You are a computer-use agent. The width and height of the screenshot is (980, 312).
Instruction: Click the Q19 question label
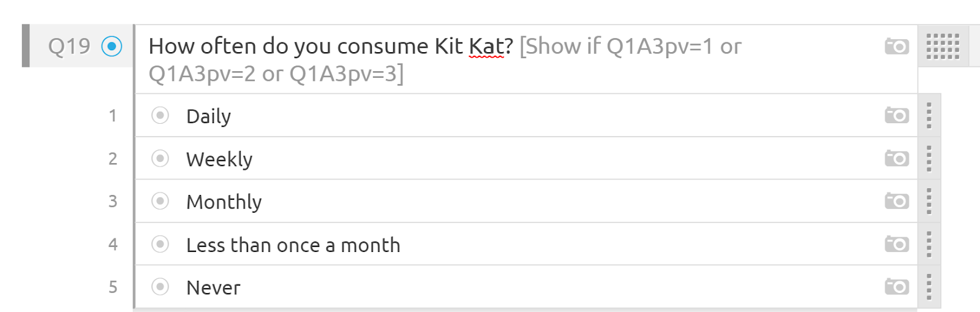69,46
